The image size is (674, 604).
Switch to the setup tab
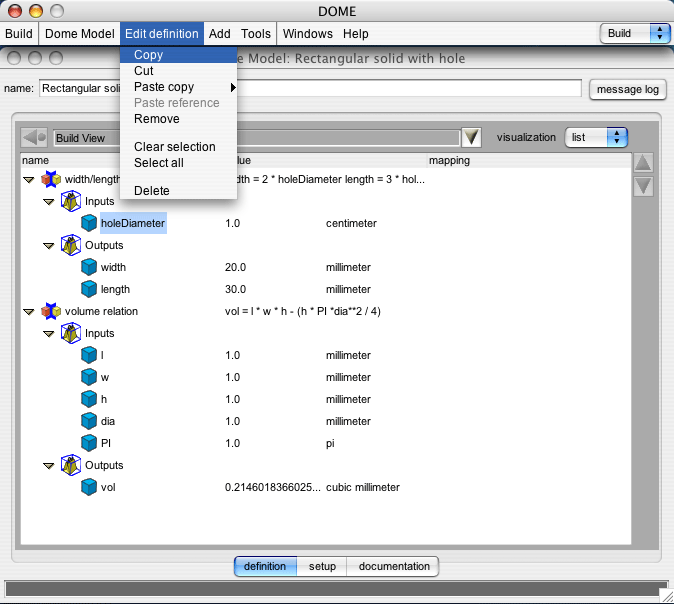(x=322, y=566)
